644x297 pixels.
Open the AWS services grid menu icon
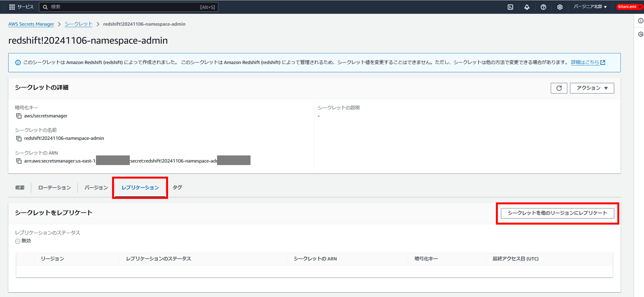pyautogui.click(x=12, y=7)
